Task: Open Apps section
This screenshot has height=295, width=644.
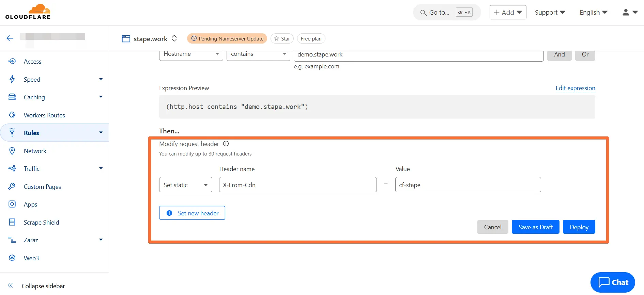Action: (x=30, y=204)
